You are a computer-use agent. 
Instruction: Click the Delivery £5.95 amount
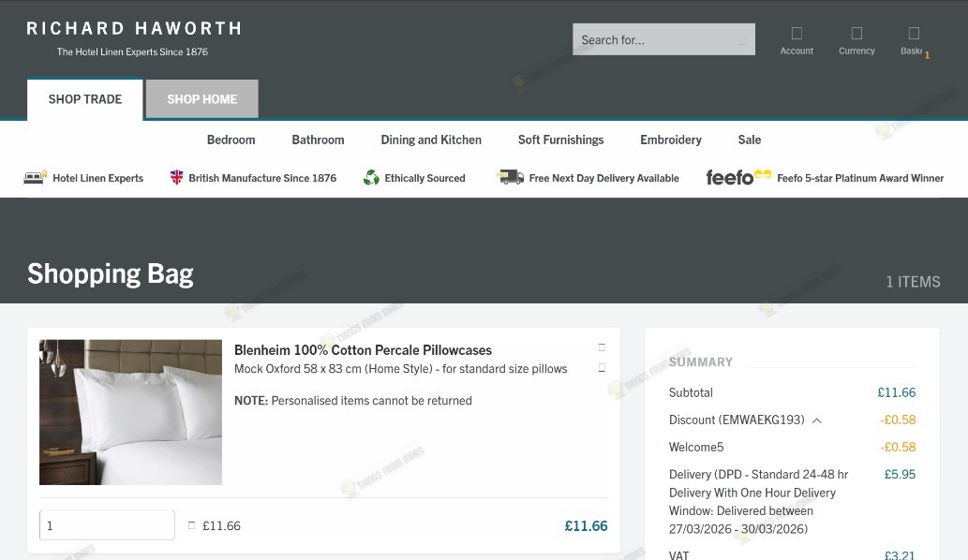point(900,474)
